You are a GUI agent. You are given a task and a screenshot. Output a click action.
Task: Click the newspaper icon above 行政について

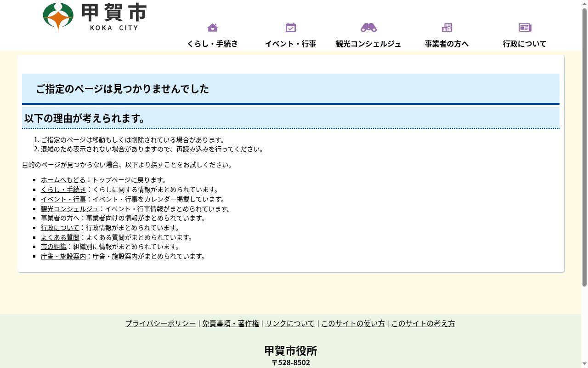click(x=525, y=28)
